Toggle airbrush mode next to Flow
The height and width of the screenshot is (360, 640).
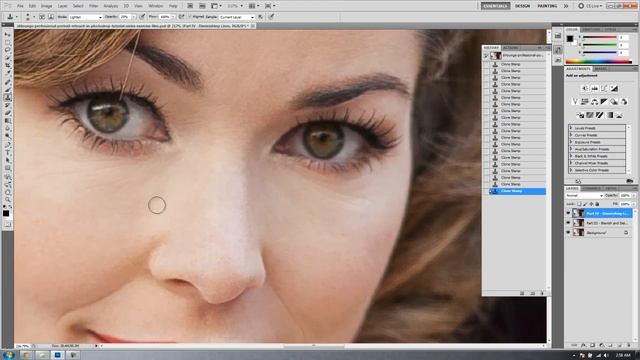[181, 17]
